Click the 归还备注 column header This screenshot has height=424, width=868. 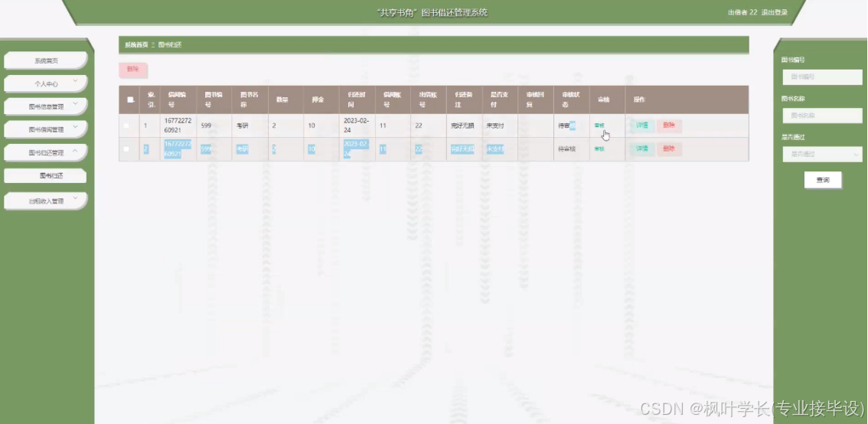(x=464, y=99)
